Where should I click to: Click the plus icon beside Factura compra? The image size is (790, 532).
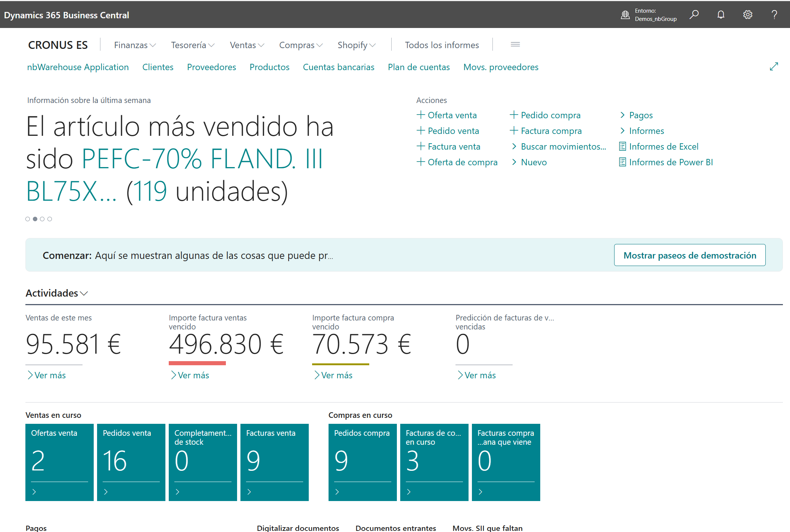[514, 130]
